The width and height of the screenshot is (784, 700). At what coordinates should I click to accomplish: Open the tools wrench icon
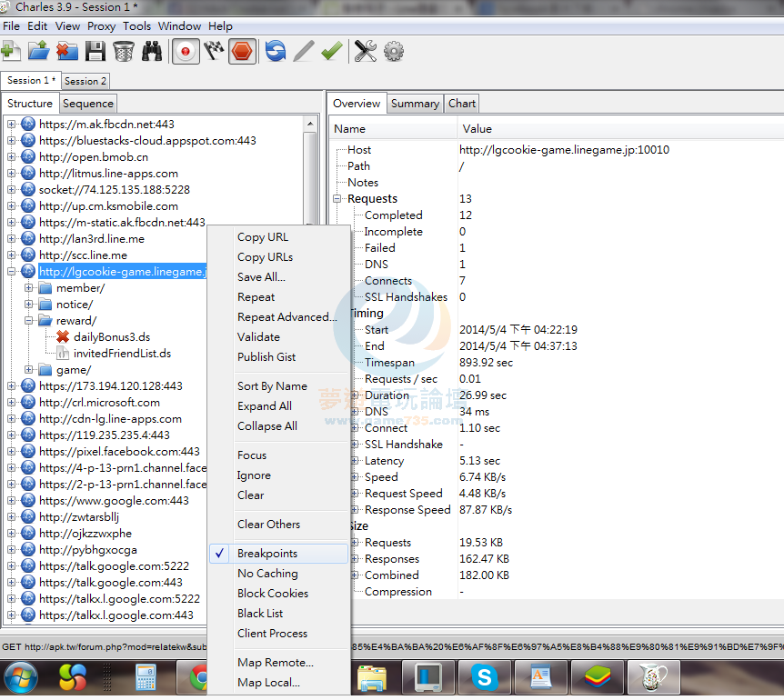[x=365, y=52]
